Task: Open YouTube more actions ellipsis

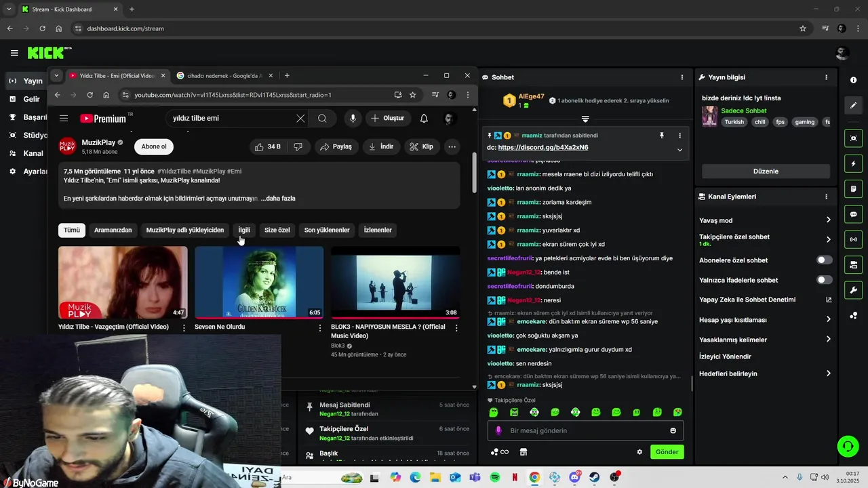Action: 452,146
